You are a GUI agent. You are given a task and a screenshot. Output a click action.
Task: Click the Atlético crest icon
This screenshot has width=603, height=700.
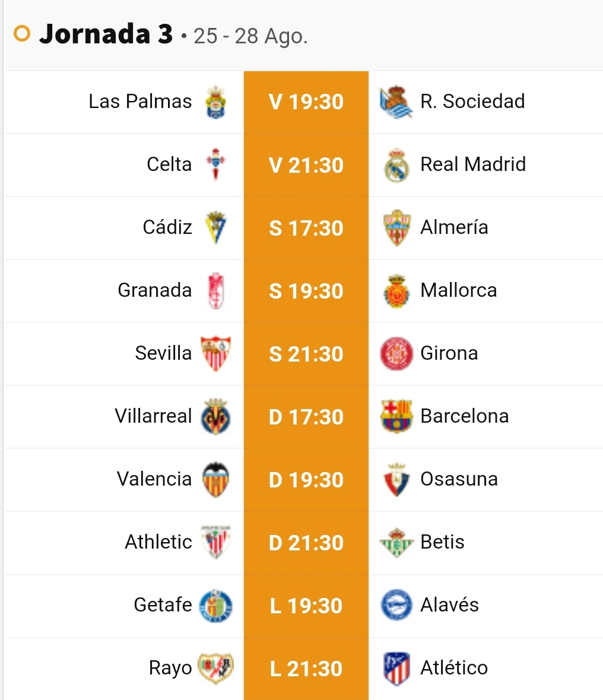396,669
